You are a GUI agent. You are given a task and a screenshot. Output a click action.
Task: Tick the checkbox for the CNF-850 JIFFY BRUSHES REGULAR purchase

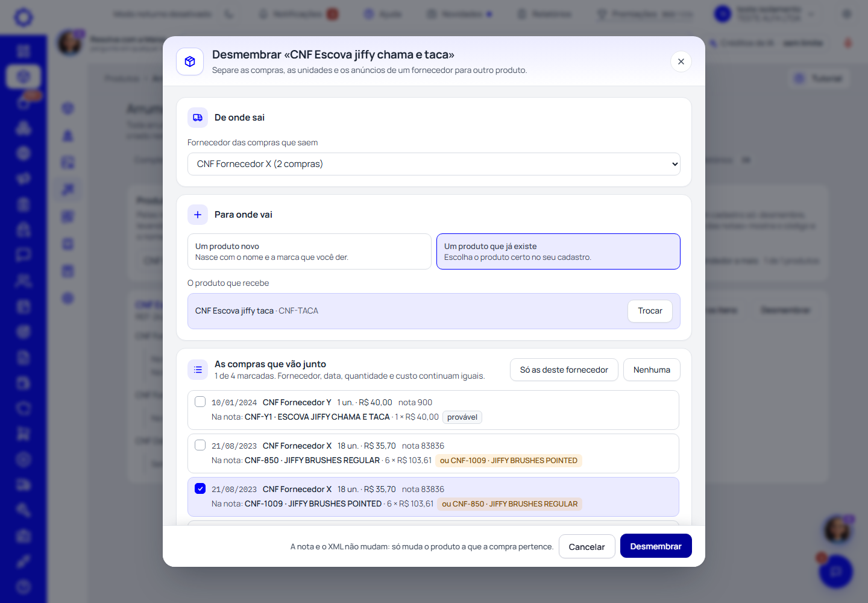[200, 445]
